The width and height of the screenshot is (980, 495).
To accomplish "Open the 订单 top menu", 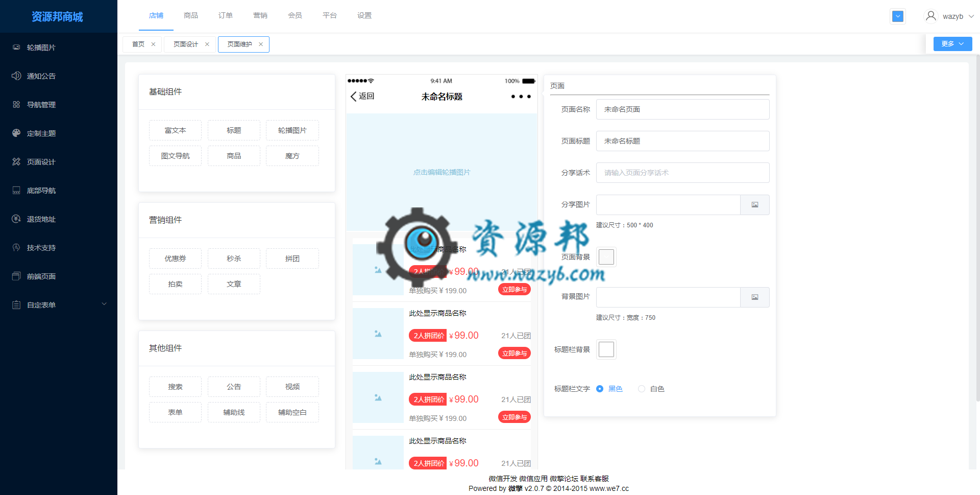I will click(226, 15).
